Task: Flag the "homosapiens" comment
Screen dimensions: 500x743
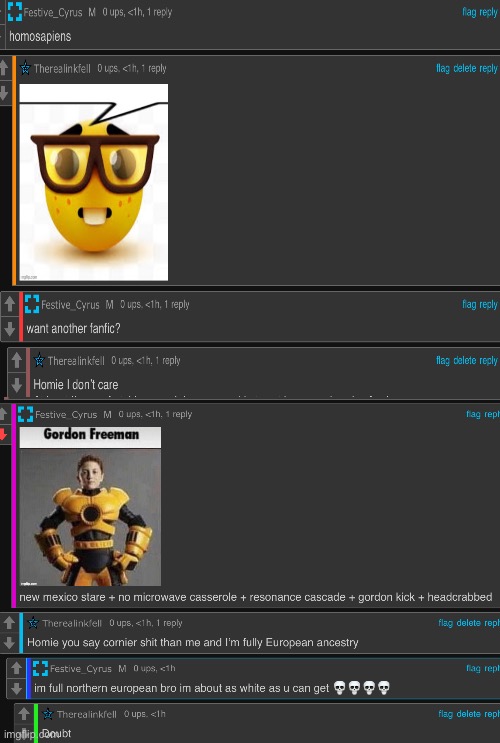Action: click(468, 12)
